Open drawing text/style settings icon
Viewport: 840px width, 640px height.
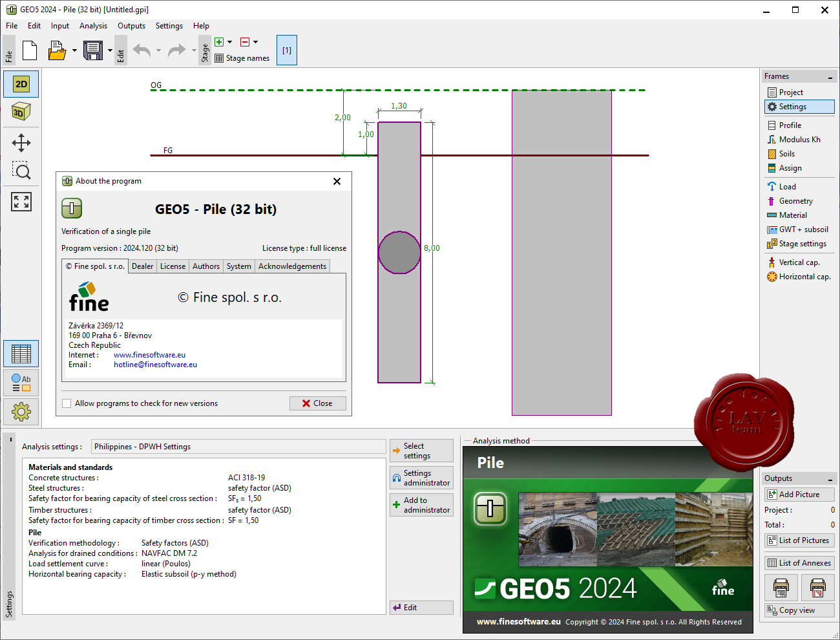coord(21,383)
